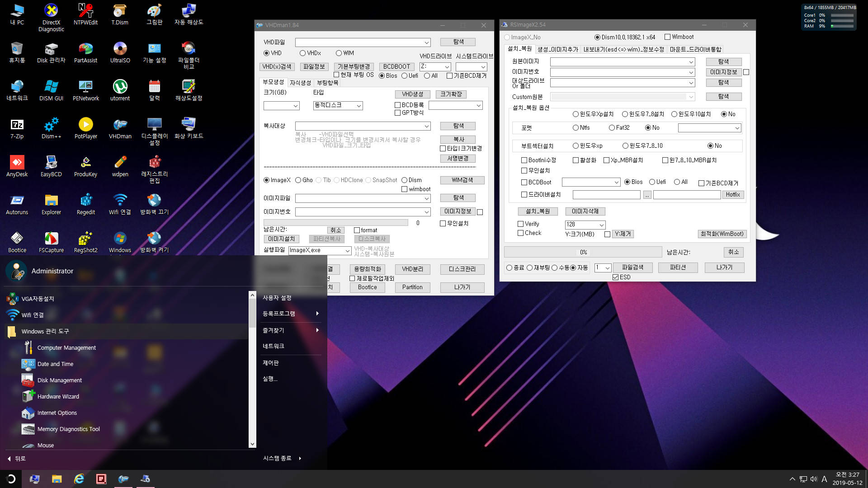Open Disk Management from start menu
The width and height of the screenshot is (868, 488).
coord(60,380)
